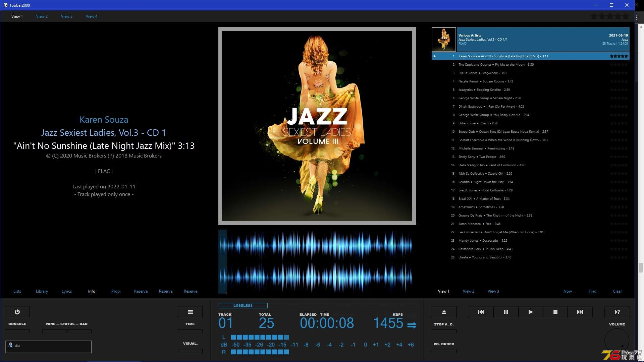This screenshot has width=644, height=362.
Task: Toggle the STOP A. C. indicator bar
Action: click(444, 331)
